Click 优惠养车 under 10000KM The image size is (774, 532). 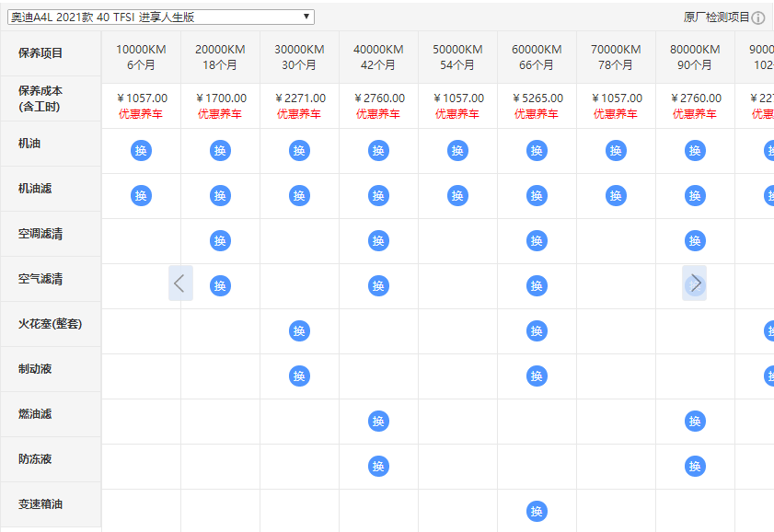click(x=141, y=114)
